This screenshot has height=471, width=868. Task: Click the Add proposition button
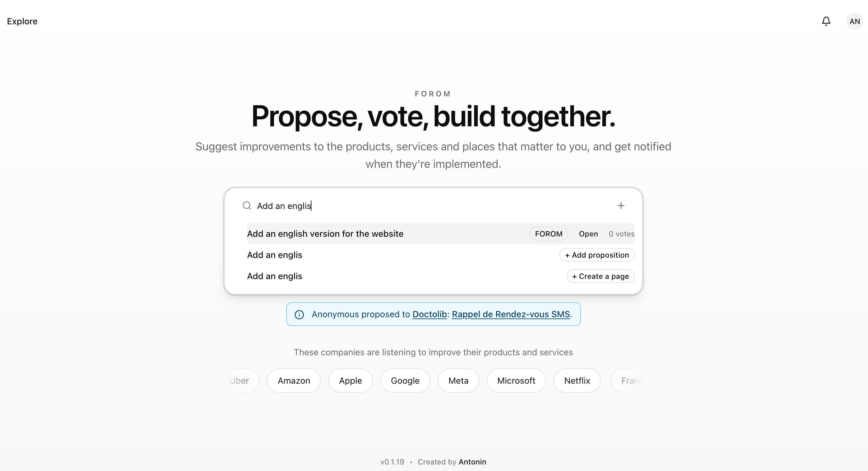point(597,255)
